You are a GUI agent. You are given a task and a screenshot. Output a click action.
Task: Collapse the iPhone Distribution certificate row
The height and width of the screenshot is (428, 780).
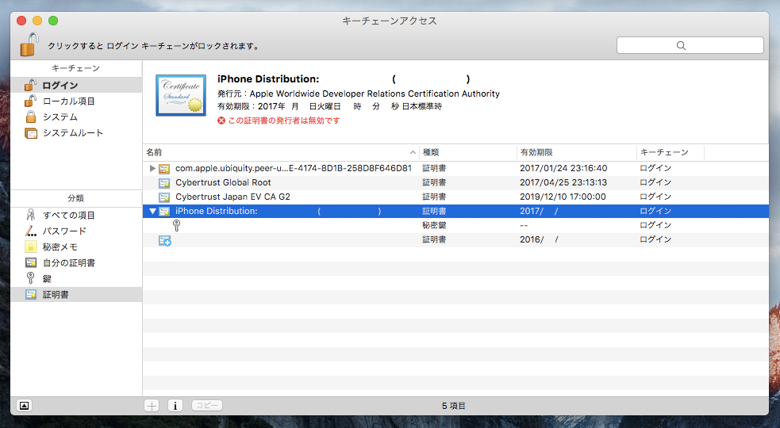pyautogui.click(x=153, y=211)
